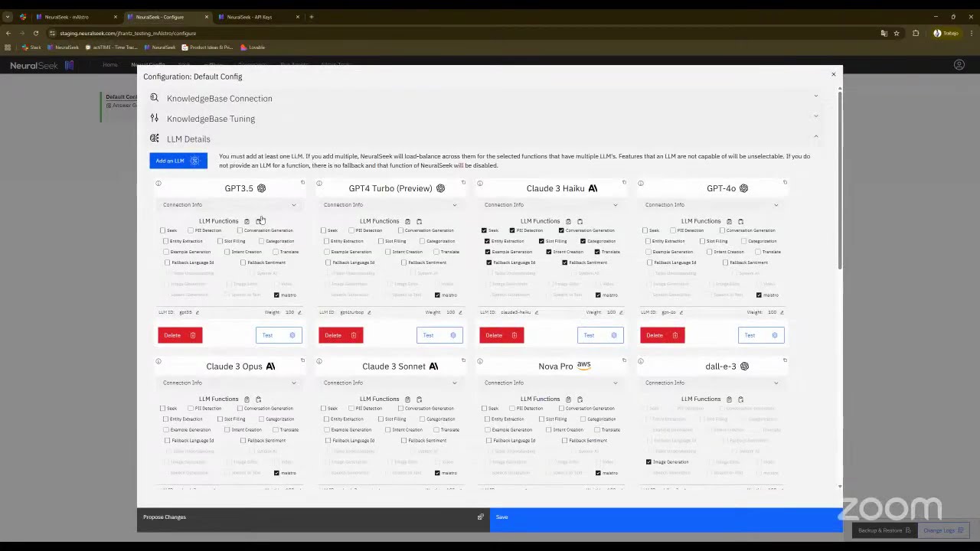Bookmark this page with the star icon
Screen dimensions: 980x551
[897, 33]
